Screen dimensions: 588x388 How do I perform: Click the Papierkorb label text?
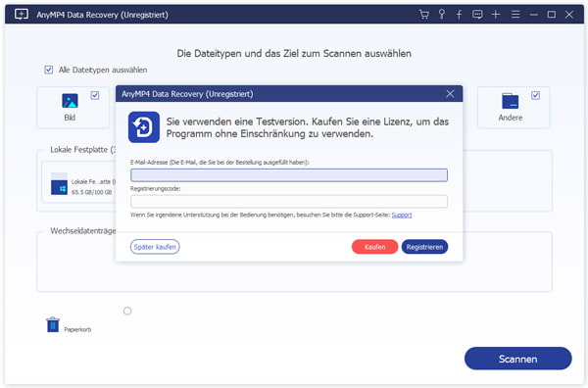tap(77, 329)
